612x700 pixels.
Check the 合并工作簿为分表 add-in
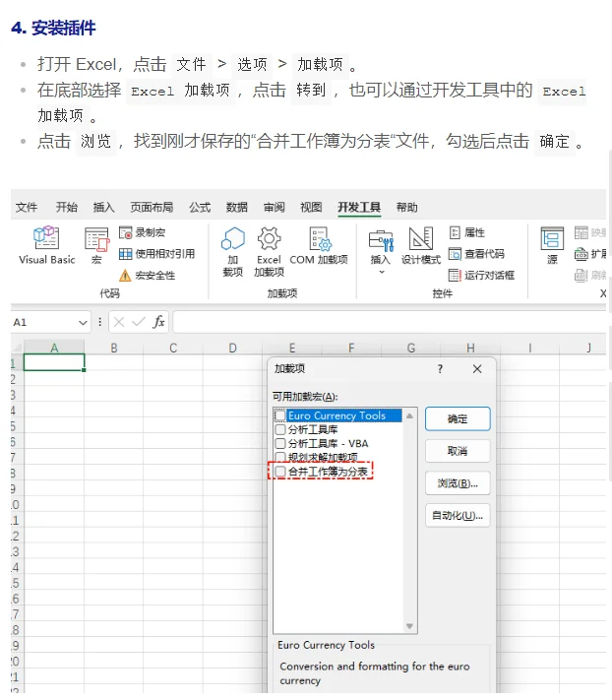(280, 471)
